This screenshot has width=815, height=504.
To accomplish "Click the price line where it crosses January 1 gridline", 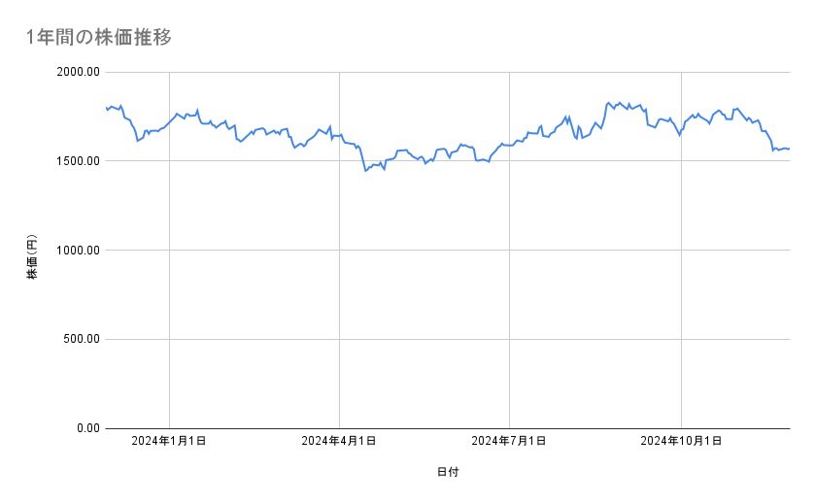I will [170, 120].
